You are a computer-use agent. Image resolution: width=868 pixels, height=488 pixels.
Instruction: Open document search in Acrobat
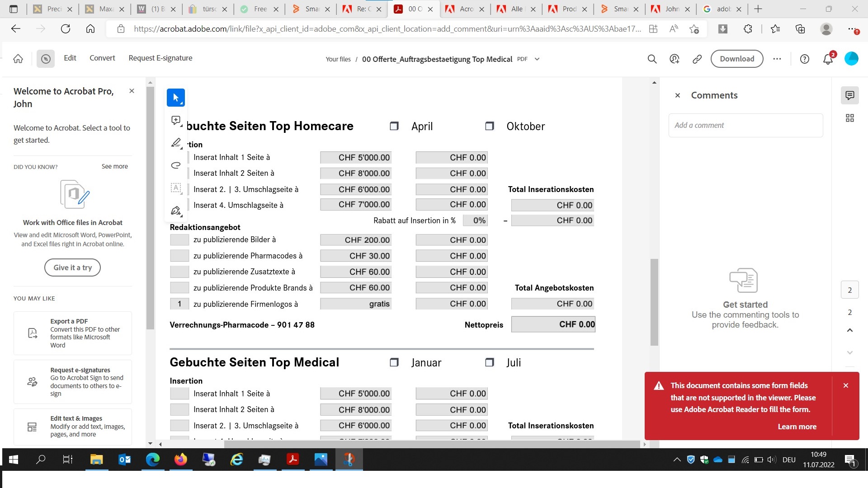click(651, 59)
